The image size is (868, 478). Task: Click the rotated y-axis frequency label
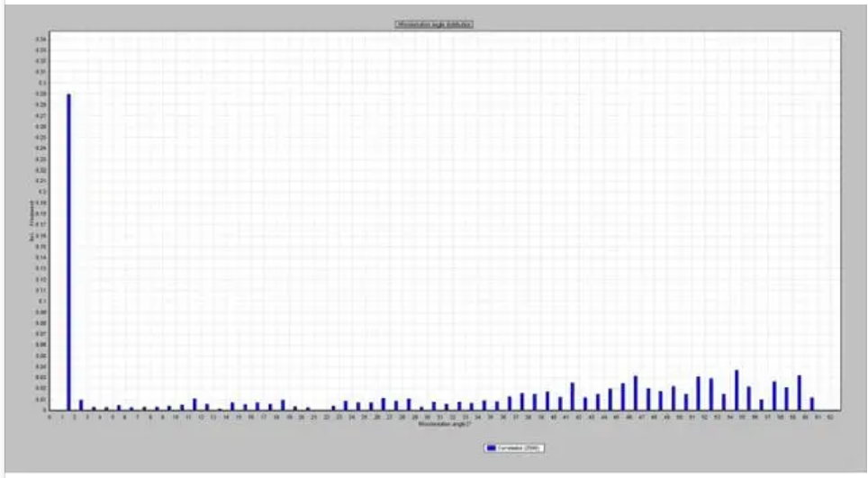click(x=31, y=220)
